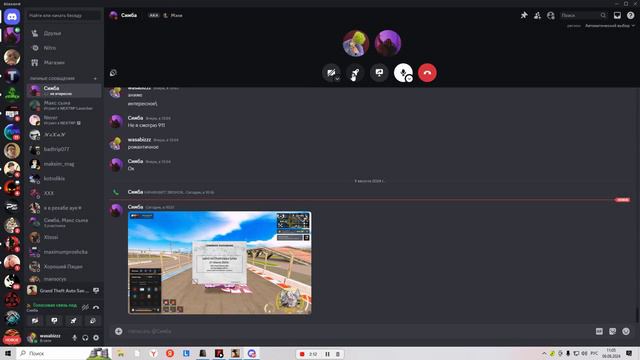Open the Хороший Пацан conversation

(64, 267)
